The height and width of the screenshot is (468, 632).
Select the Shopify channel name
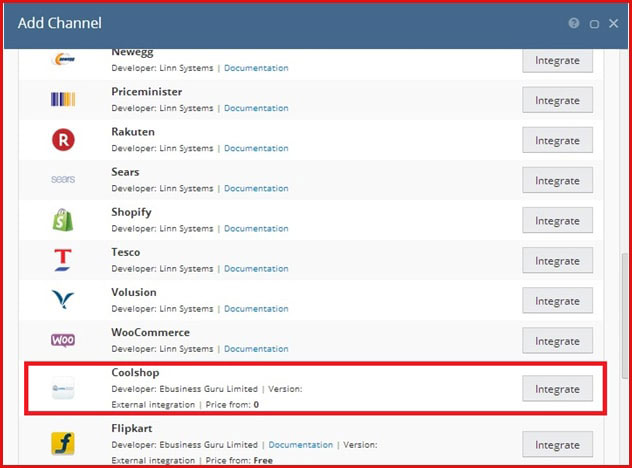click(131, 212)
